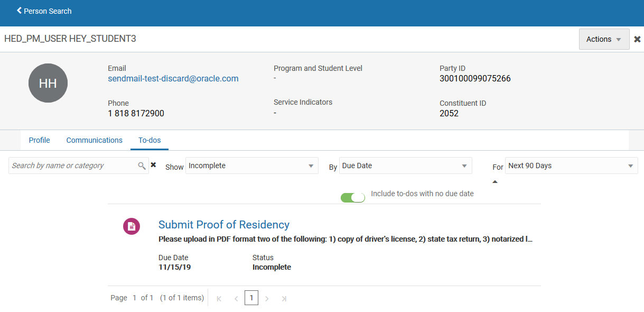The width and height of the screenshot is (644, 312).
Task: Click the search by name or category field
Action: [71, 166]
